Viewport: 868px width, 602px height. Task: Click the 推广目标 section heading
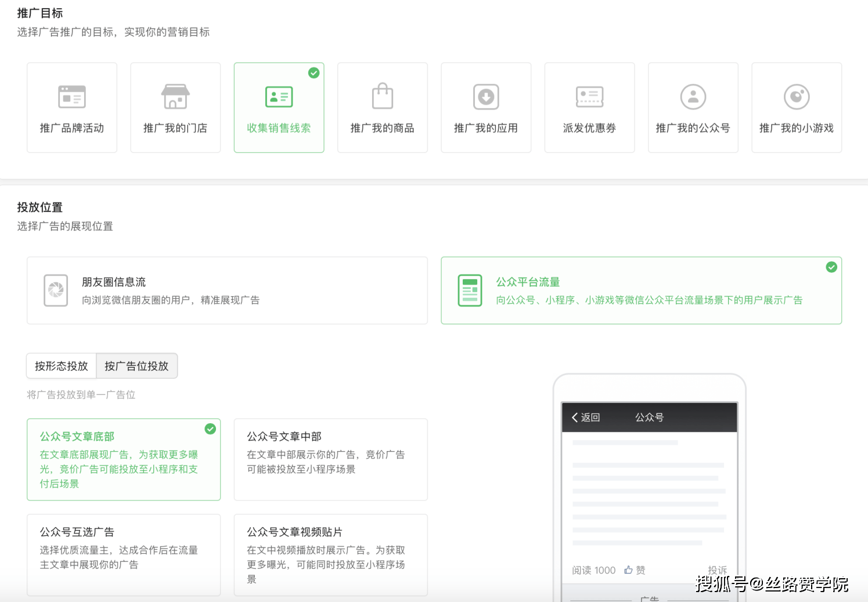(40, 13)
